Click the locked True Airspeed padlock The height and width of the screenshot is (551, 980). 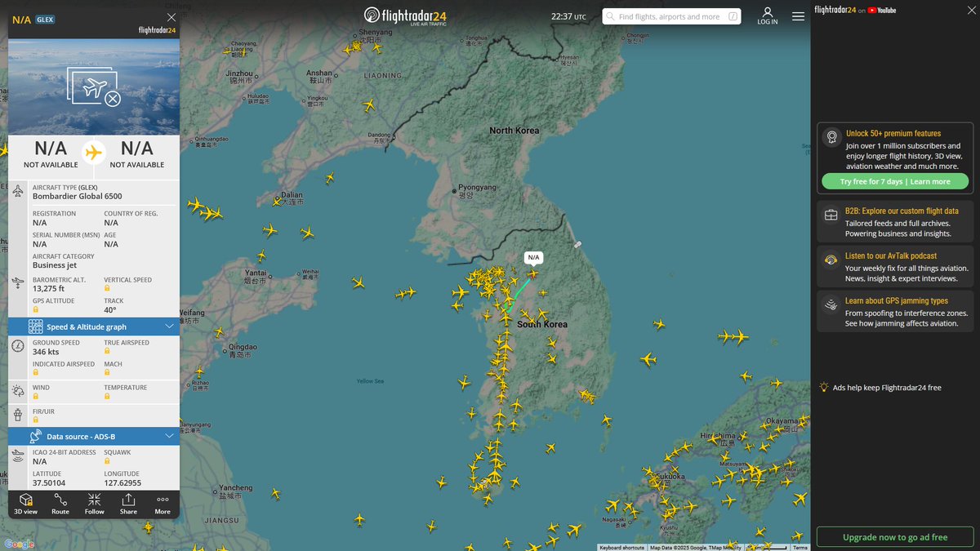tap(107, 352)
